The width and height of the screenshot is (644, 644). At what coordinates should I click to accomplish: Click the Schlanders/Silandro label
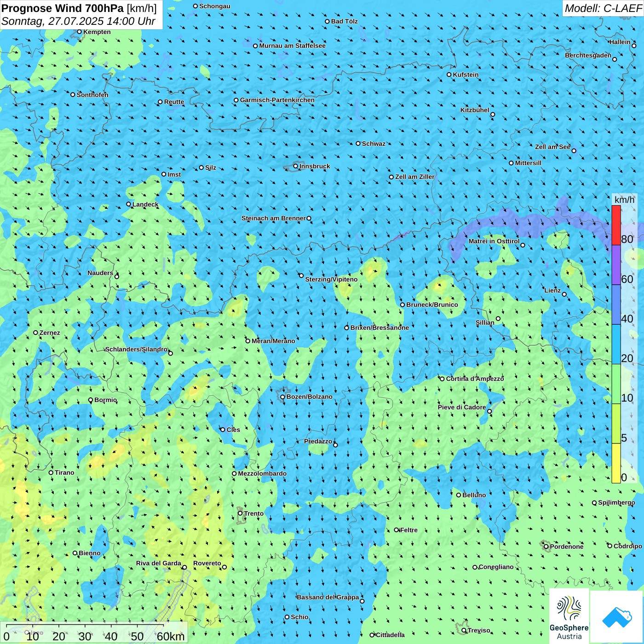pyautogui.click(x=137, y=349)
